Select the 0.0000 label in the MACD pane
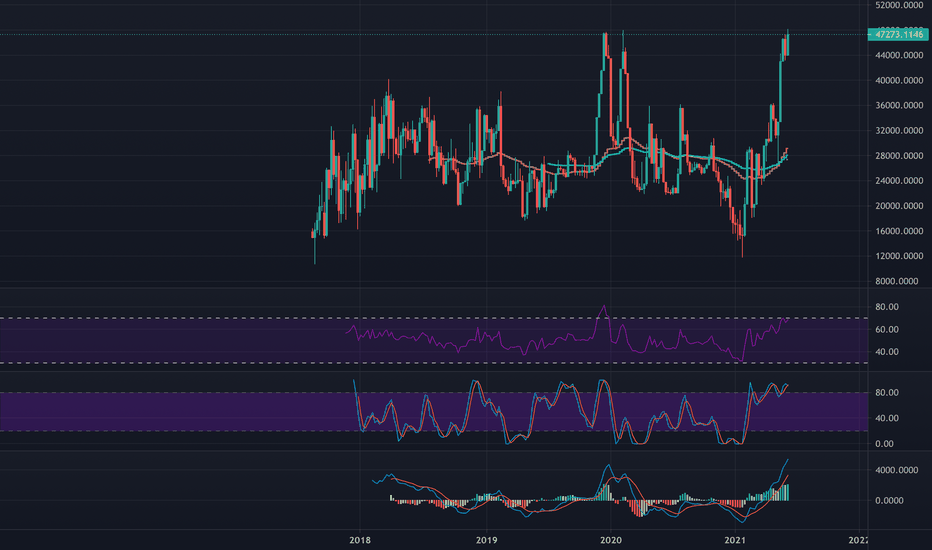This screenshot has width=932, height=550. coord(889,501)
